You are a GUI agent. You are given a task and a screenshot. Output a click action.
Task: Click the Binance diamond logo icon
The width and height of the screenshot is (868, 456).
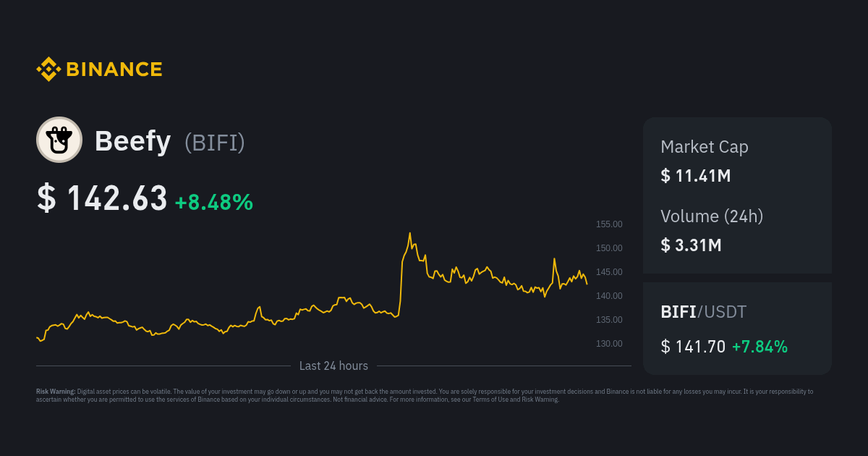[x=48, y=69]
